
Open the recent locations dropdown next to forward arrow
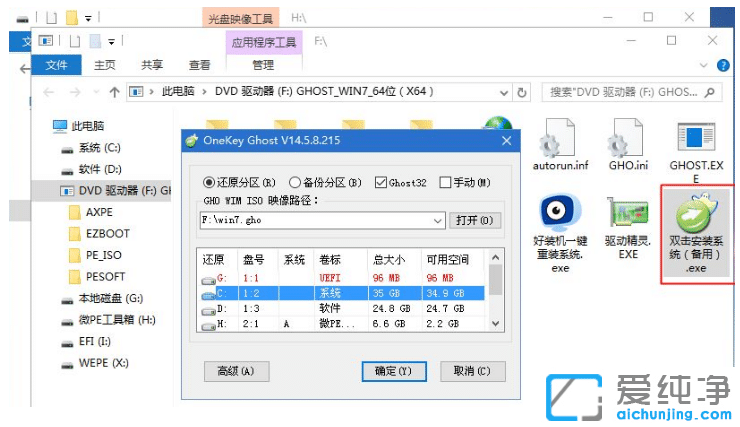(96, 92)
